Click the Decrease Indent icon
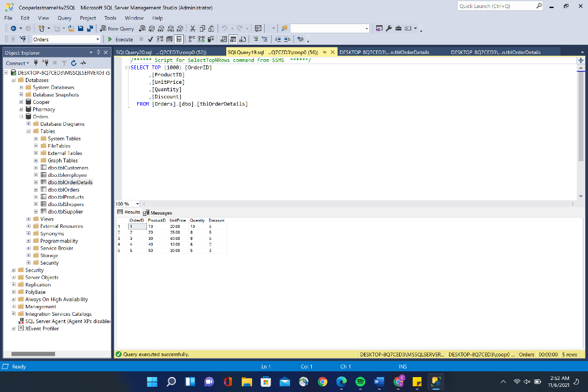The height and width of the screenshot is (392, 588). [278, 40]
